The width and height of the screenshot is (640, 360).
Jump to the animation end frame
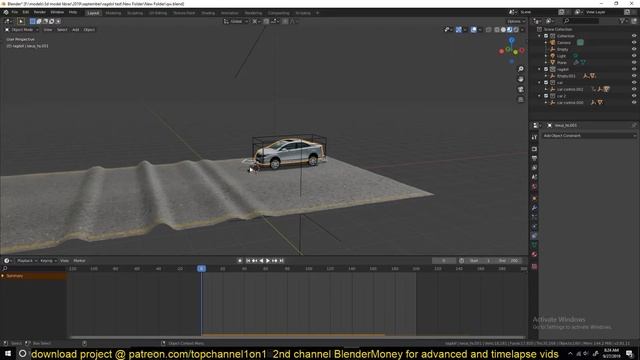(x=281, y=260)
